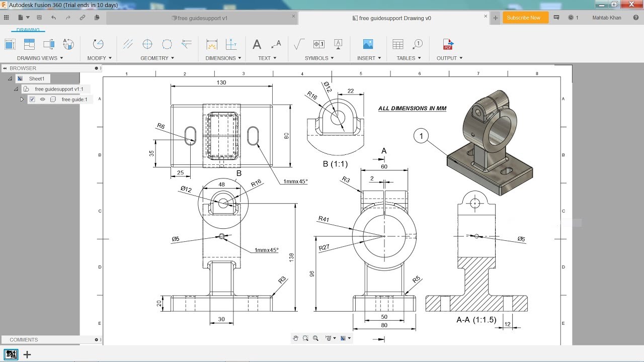Open the Projected View tool

click(29, 44)
